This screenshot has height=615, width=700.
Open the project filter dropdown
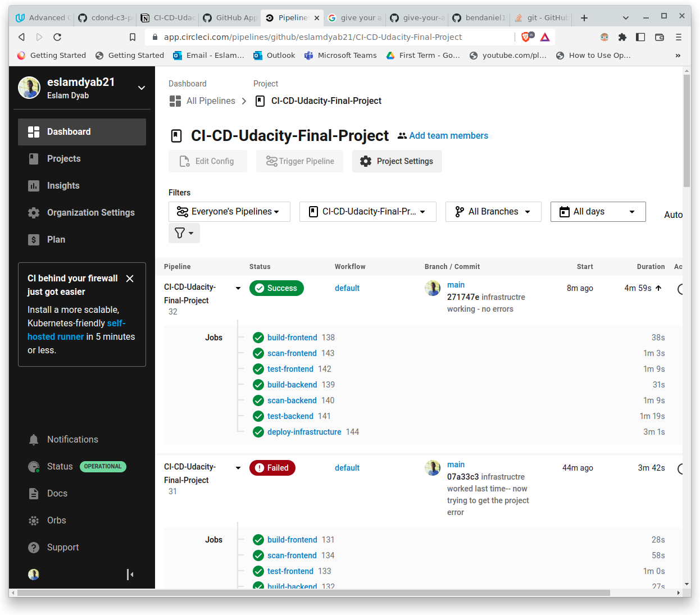[368, 212]
